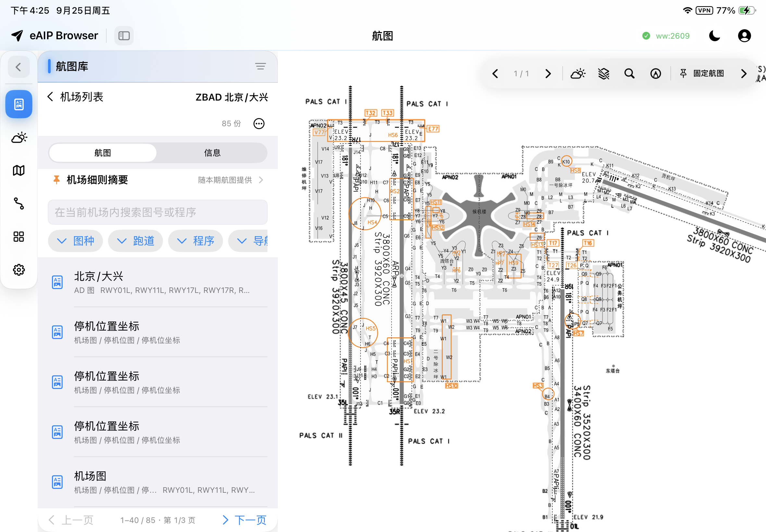Expand the 图种 filter dropdown

(x=75, y=241)
